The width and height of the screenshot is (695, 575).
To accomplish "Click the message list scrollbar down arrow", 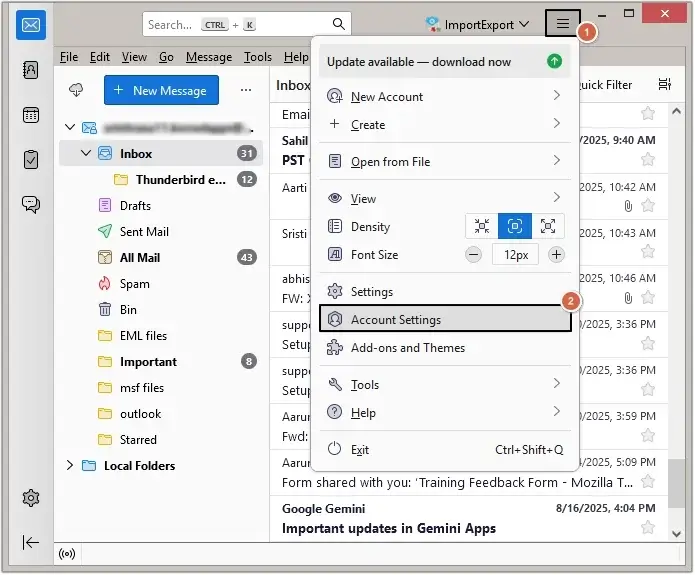I will pyautogui.click(x=676, y=534).
